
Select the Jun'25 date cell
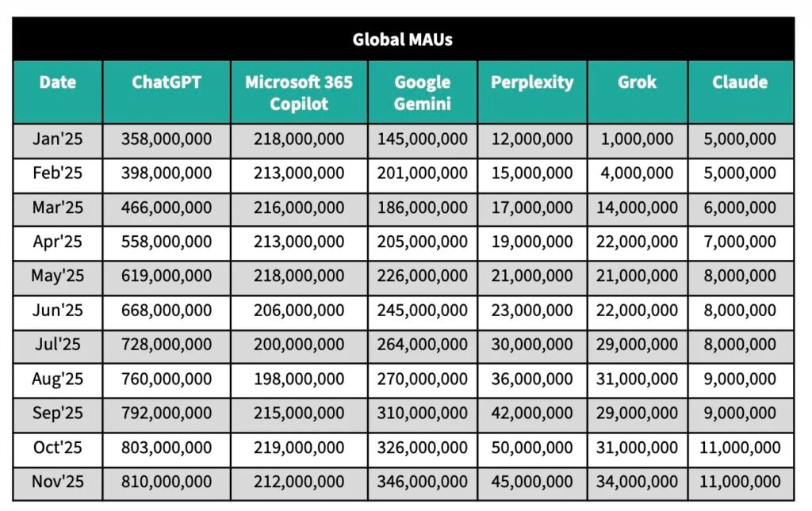tap(57, 311)
